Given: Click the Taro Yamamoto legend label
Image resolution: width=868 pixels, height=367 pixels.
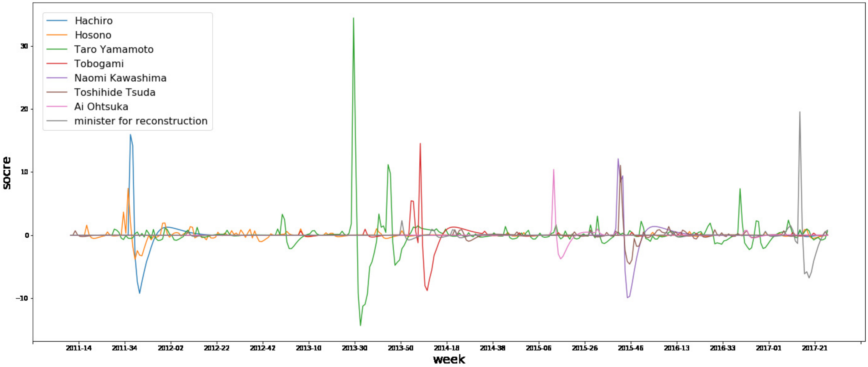Looking at the screenshot, I should (114, 50).
